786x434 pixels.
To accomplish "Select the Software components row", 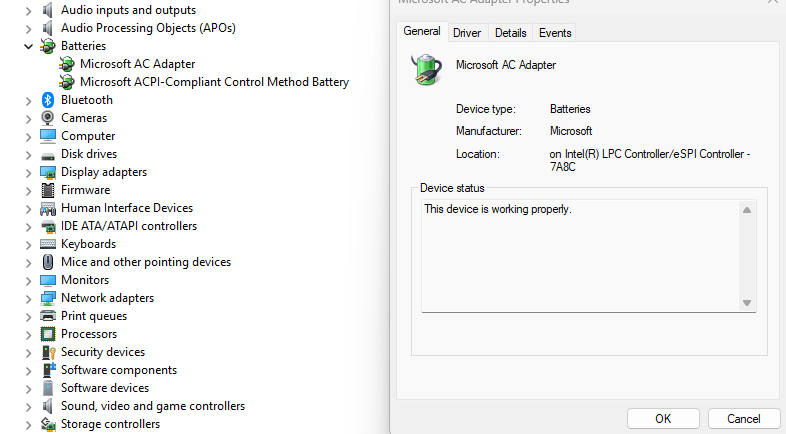I will [119, 370].
